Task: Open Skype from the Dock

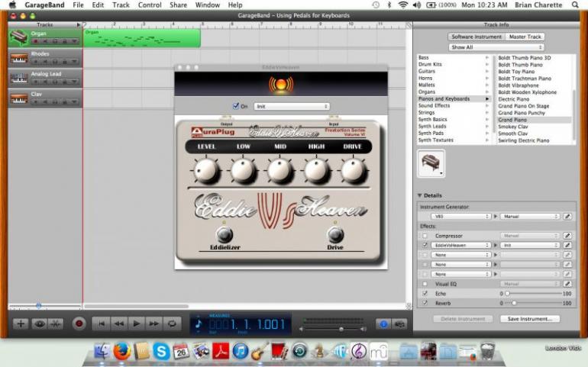Action: pos(161,352)
